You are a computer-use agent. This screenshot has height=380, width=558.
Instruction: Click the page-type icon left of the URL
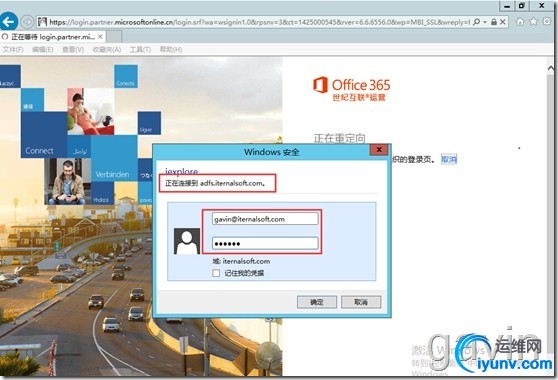point(42,22)
